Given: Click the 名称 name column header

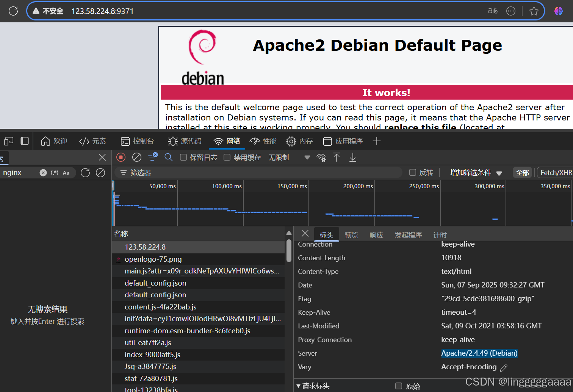Looking at the screenshot, I should tap(199, 234).
